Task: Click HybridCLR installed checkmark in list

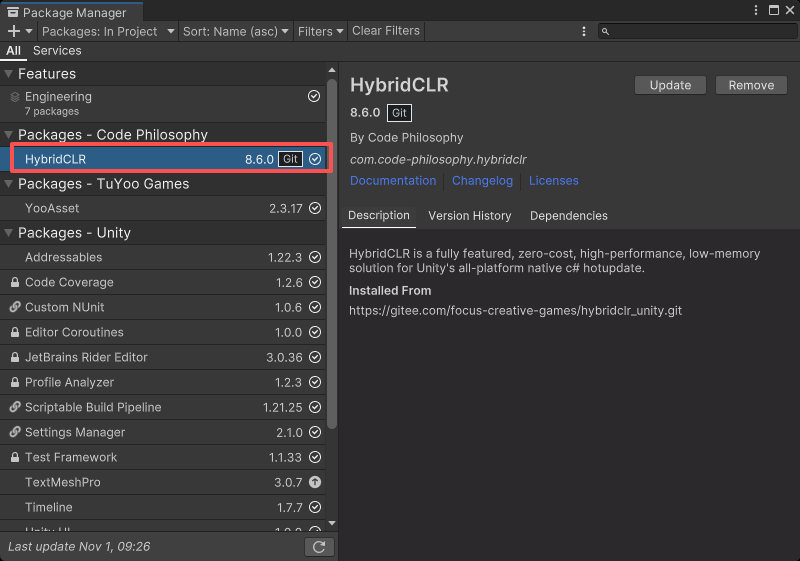Action: (x=315, y=159)
